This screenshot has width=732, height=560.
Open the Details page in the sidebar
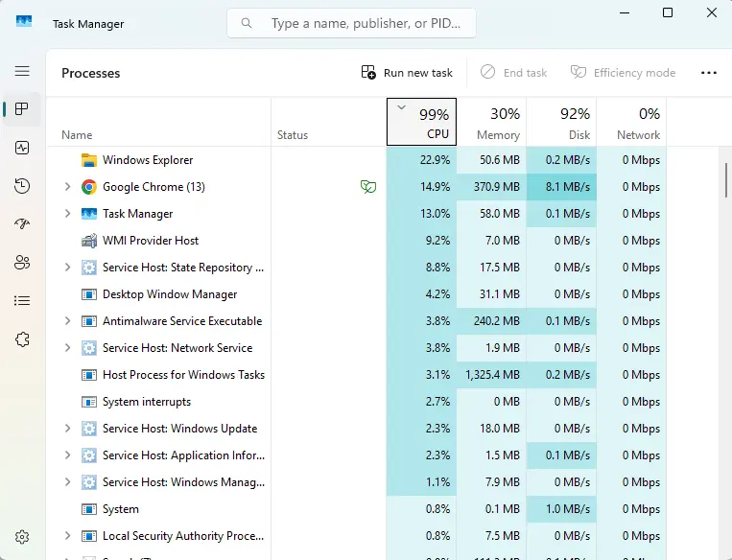[22, 300]
